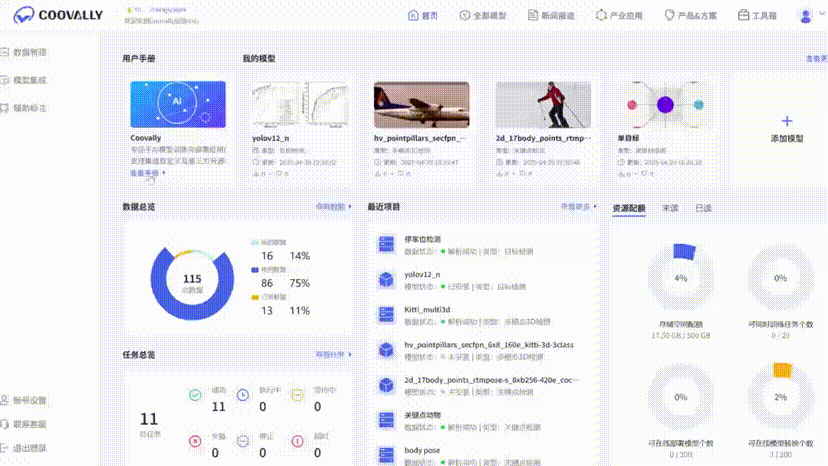828x466 pixels.
Task: Switch to the 未读 tab
Action: pos(670,208)
